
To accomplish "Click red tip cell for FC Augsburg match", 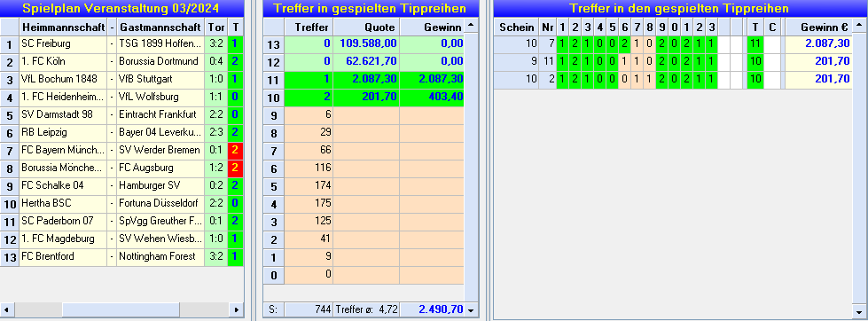I will coord(235,168).
